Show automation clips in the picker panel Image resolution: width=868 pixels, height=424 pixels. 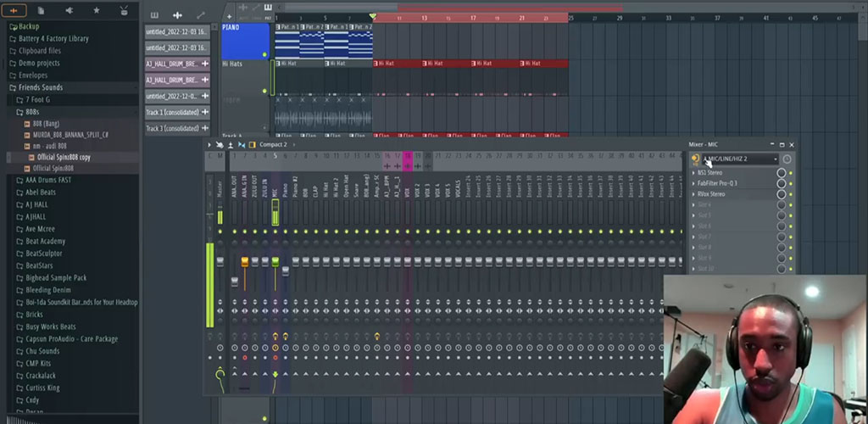(x=200, y=15)
